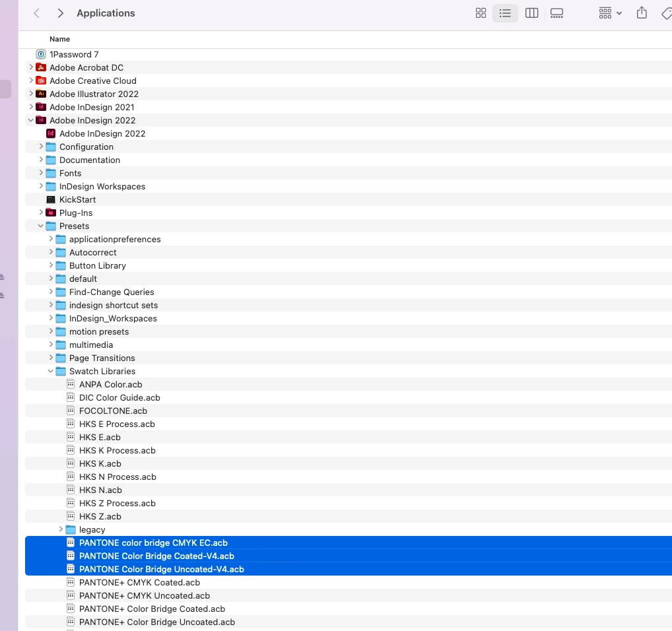This screenshot has width=672, height=631.
Task: Select the default folder row
Action: (349, 279)
